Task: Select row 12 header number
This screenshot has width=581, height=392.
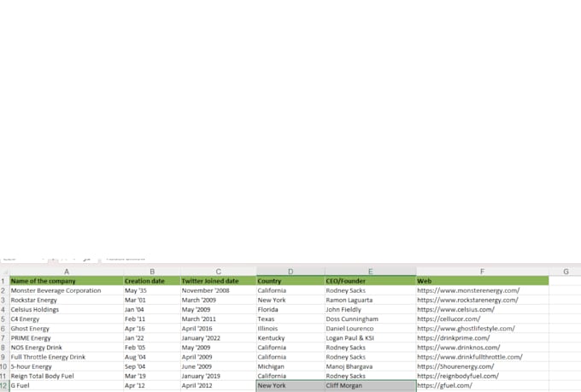Action: tap(4, 385)
